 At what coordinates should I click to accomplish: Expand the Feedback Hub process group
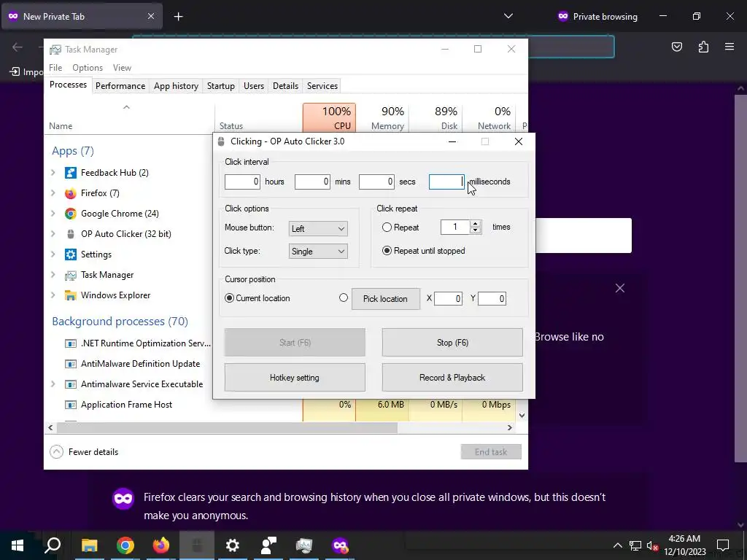coord(53,173)
